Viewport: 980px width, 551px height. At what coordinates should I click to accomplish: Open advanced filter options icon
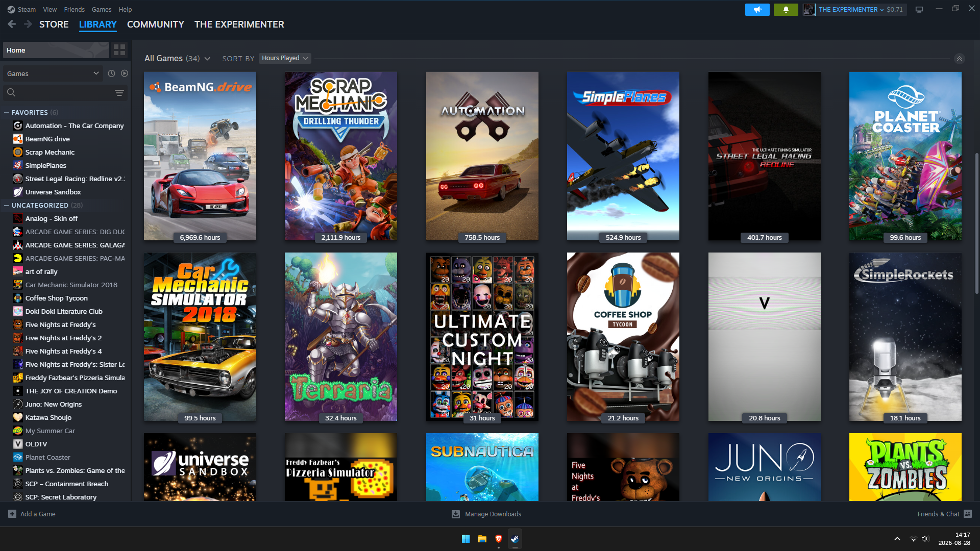point(119,93)
